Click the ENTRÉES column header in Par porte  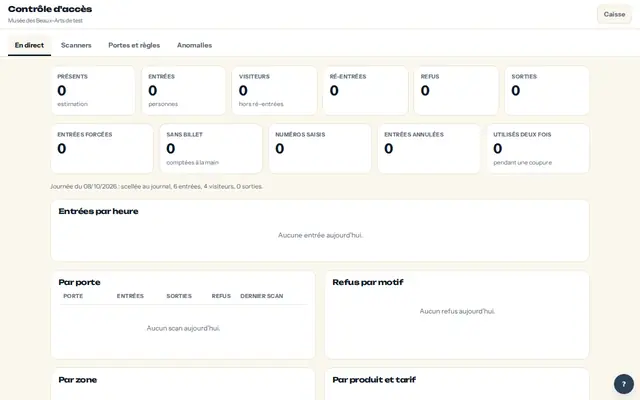coord(130,296)
